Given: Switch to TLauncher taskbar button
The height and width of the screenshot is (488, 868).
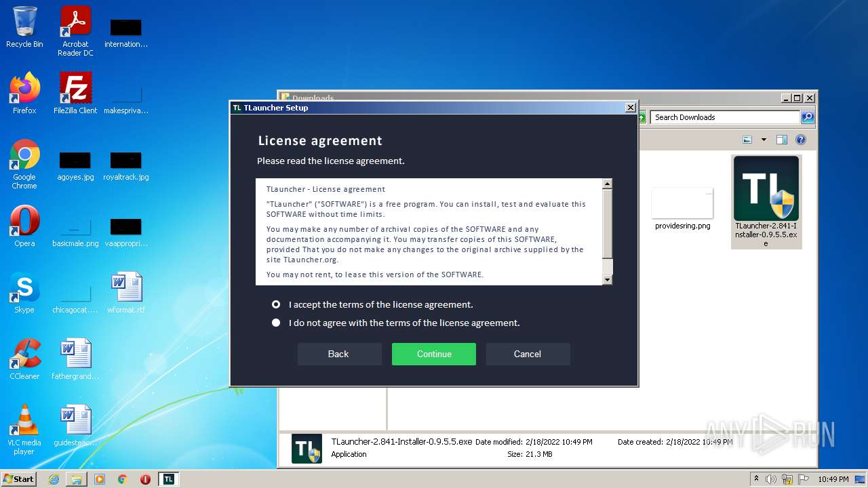Looking at the screenshot, I should point(169,479).
